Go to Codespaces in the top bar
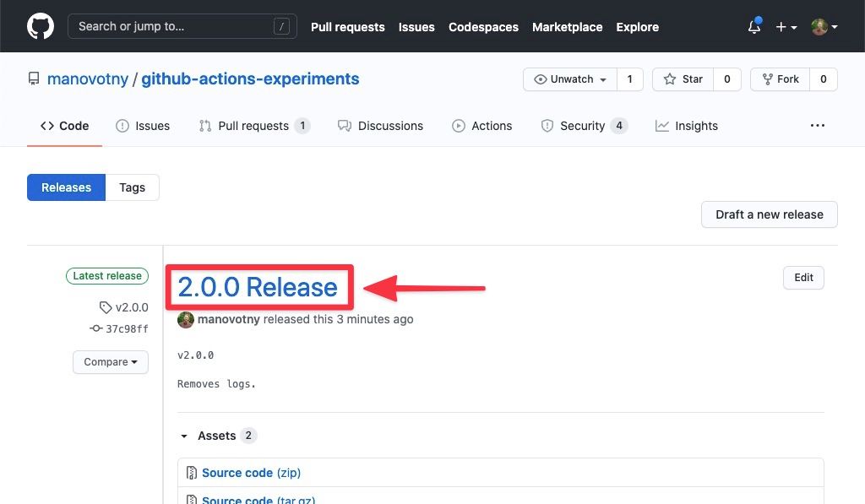Image resolution: width=865 pixels, height=504 pixels. [x=483, y=27]
